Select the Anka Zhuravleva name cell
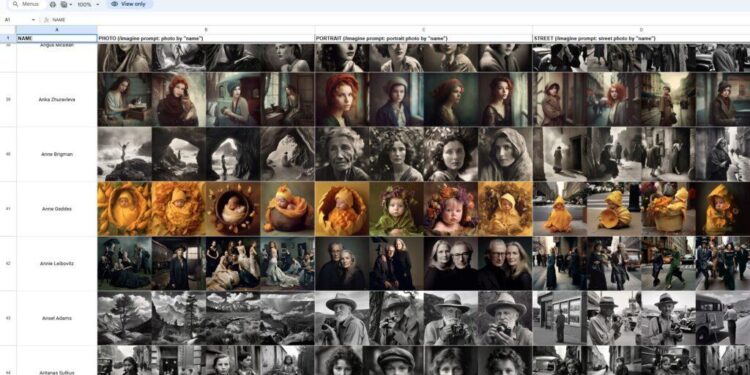 57,99
